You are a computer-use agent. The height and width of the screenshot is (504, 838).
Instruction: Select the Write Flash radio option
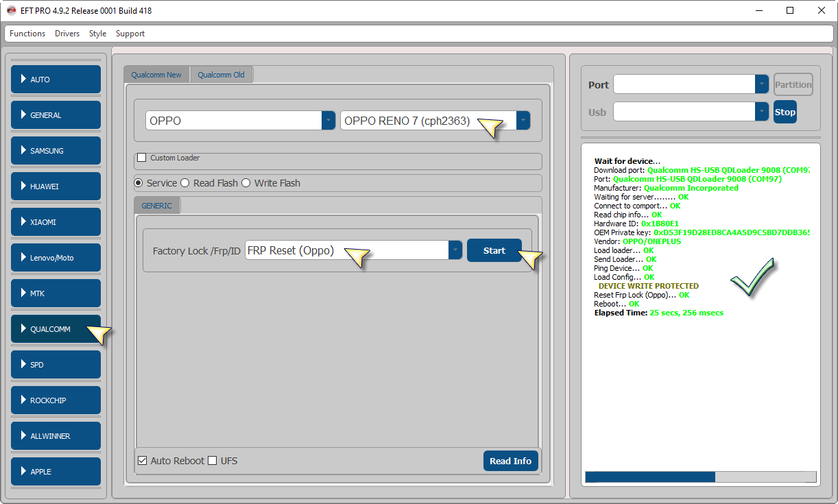coord(246,183)
